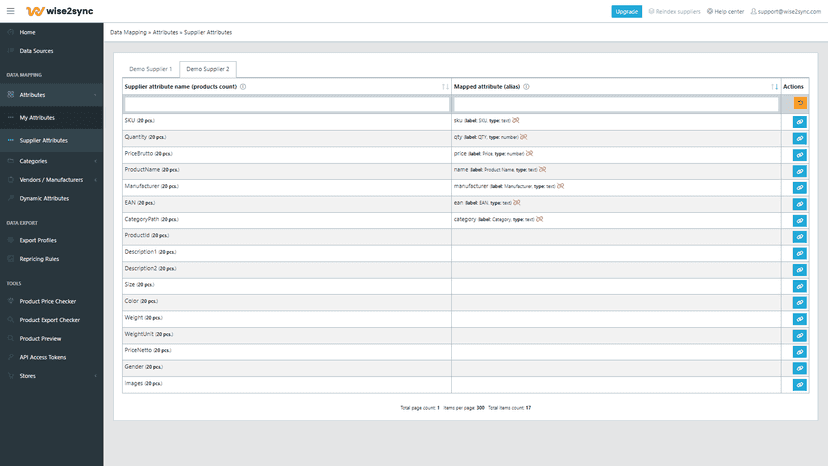Click link action for Quantity row

point(799,138)
